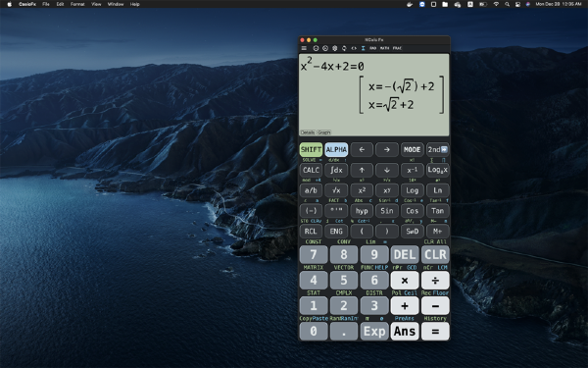Click the square root √x key
This screenshot has height=368, width=588.
pyautogui.click(x=336, y=190)
